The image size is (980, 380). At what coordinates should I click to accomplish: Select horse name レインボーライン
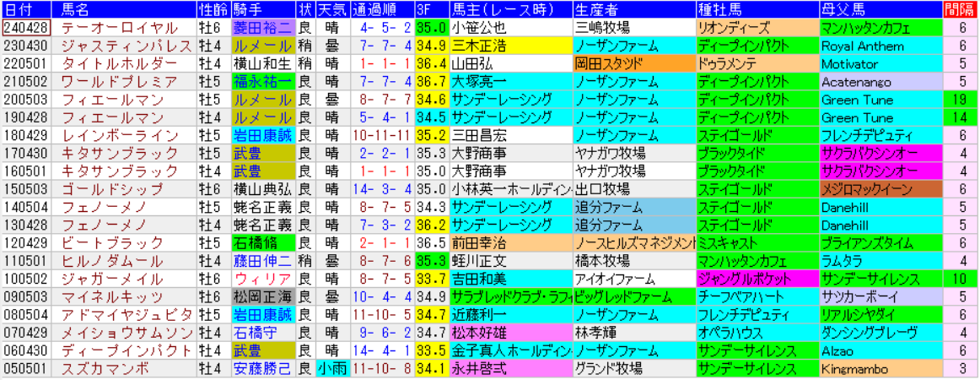click(x=119, y=136)
